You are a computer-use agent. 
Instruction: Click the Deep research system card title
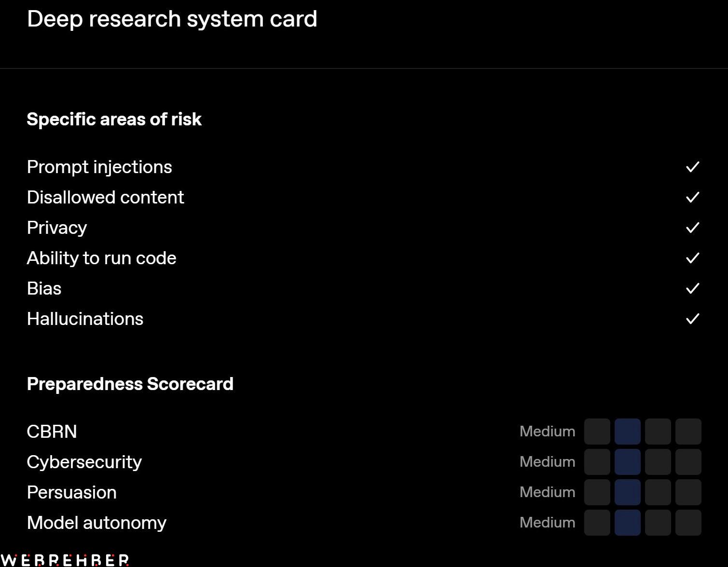pyautogui.click(x=172, y=19)
